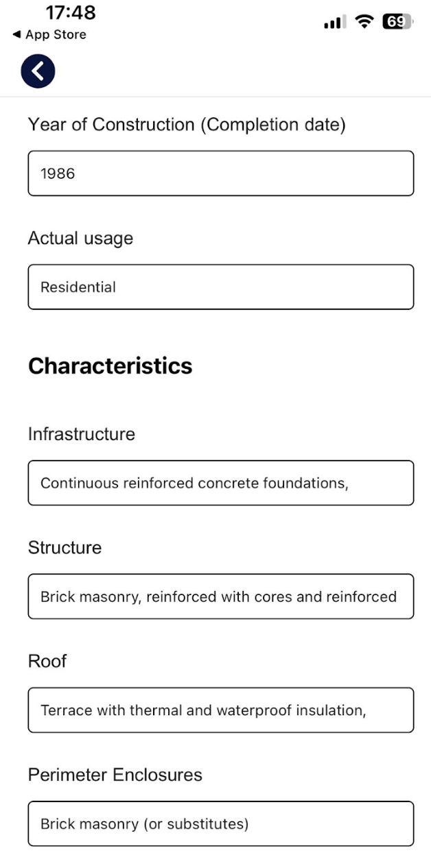The width and height of the screenshot is (431, 868).
Task: Tap the small triangle beside App Store
Action: pyautogui.click(x=16, y=35)
